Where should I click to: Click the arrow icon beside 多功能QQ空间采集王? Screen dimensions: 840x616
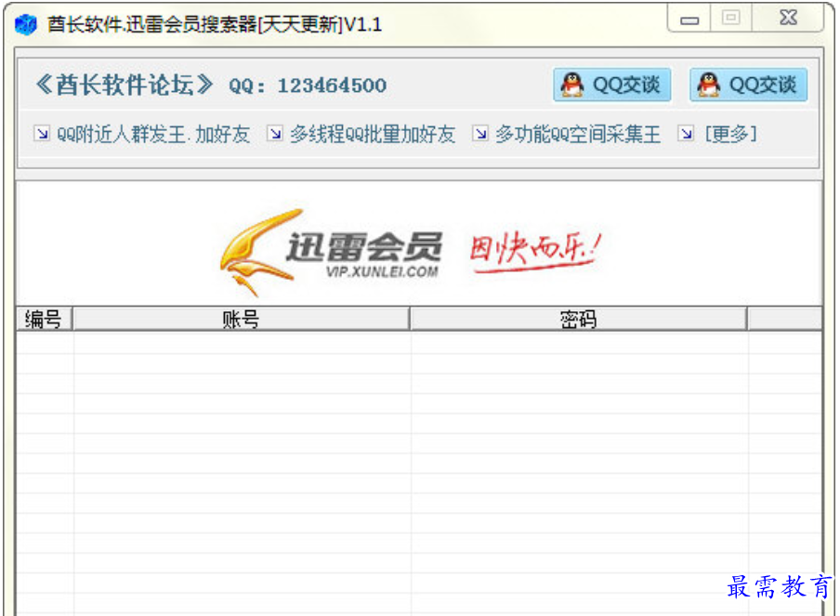480,133
